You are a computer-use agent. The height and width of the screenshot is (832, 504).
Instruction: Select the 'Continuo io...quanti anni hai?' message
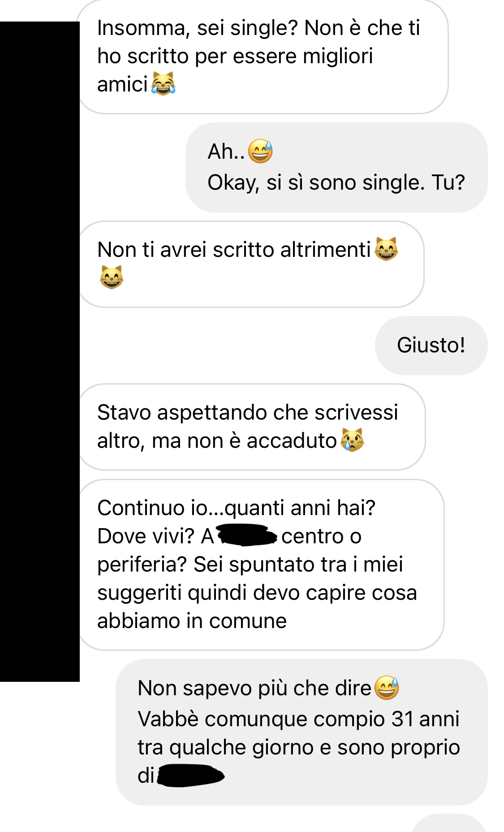(x=261, y=564)
